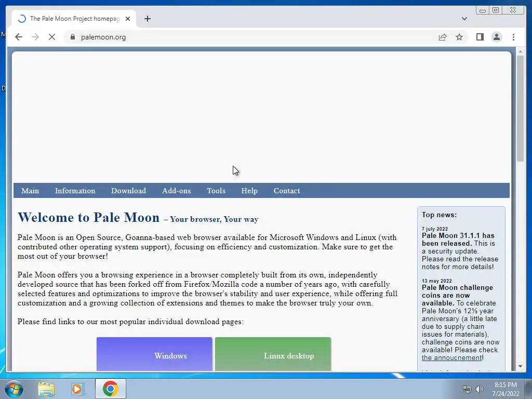Open File Explorer from the taskbar
The width and height of the screenshot is (532, 399).
point(46,389)
